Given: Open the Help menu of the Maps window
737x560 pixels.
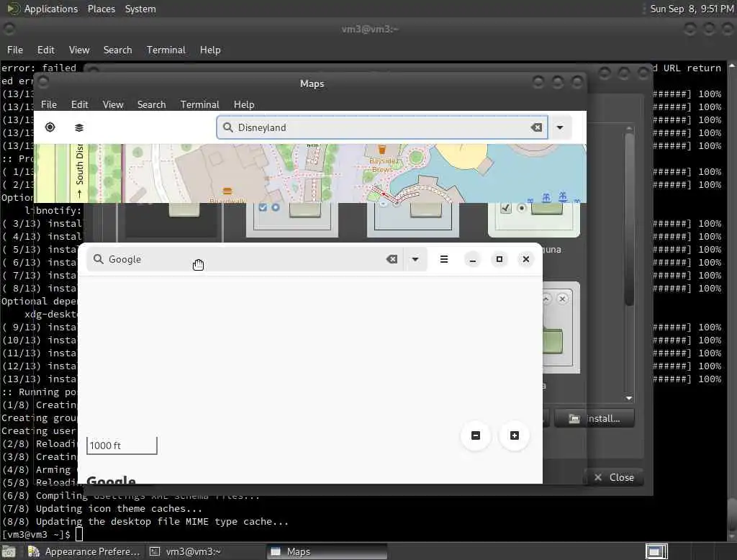Looking at the screenshot, I should coord(244,104).
